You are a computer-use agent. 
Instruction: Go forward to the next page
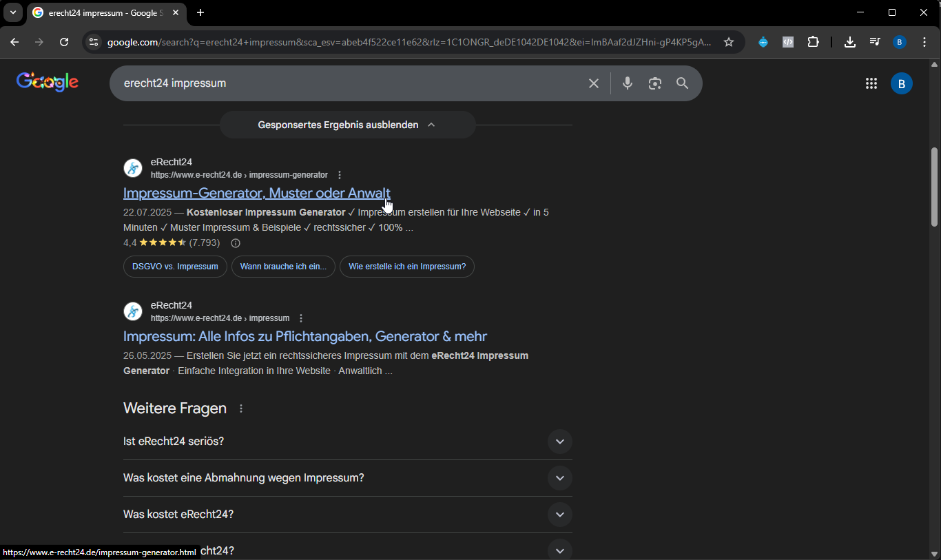39,42
